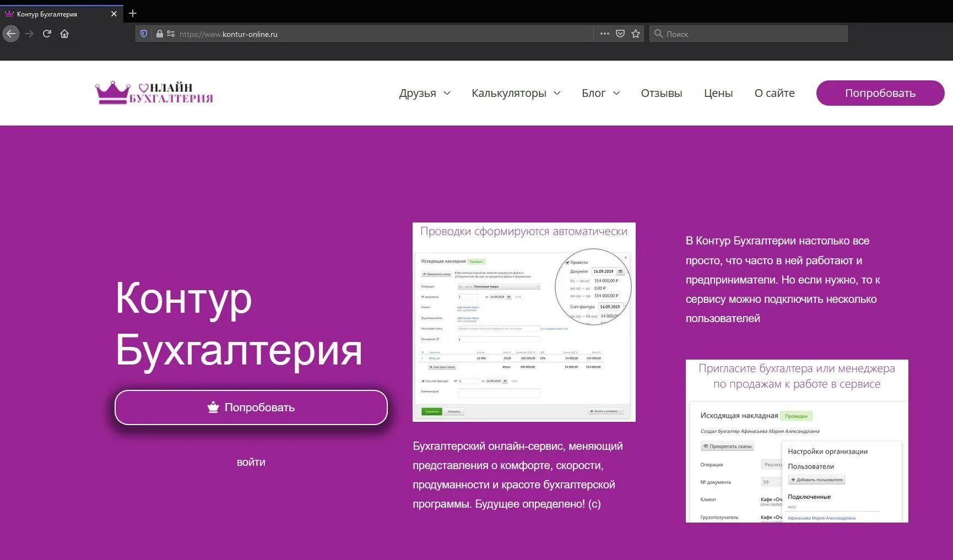Image resolution: width=953 pixels, height=560 pixels.
Task: Expand the Калькуляторы menu chevron
Action: point(557,93)
